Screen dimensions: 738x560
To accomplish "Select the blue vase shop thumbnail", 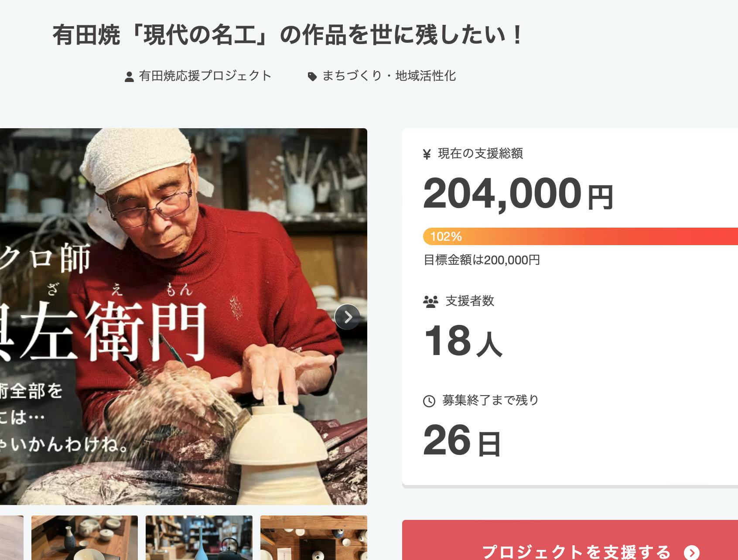I will [199, 538].
